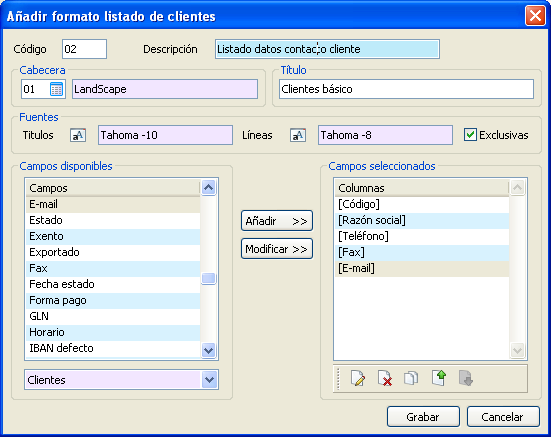Copy selected column icon
551x437 pixels.
pos(411,379)
